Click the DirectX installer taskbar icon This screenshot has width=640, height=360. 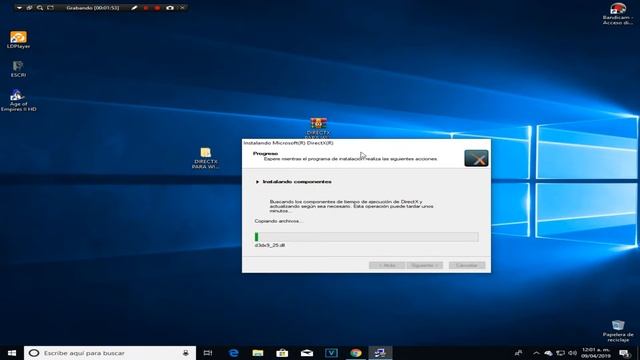(x=380, y=353)
